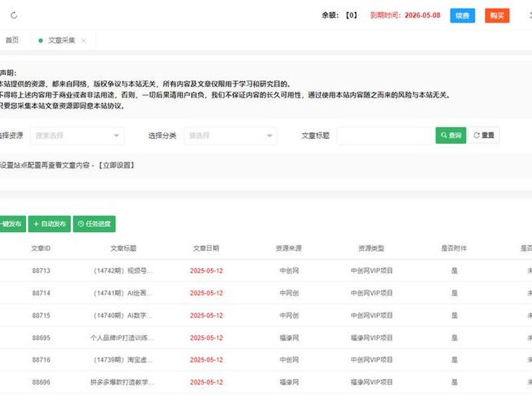Viewport: 532px width, 399px height.
Task: Switch to the 首页 home tab
Action: (x=12, y=41)
